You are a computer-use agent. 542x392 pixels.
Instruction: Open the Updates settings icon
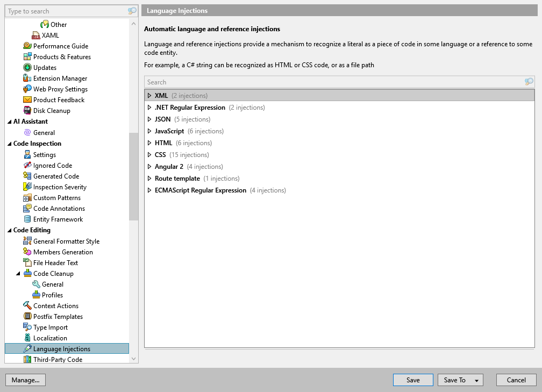[x=27, y=67]
